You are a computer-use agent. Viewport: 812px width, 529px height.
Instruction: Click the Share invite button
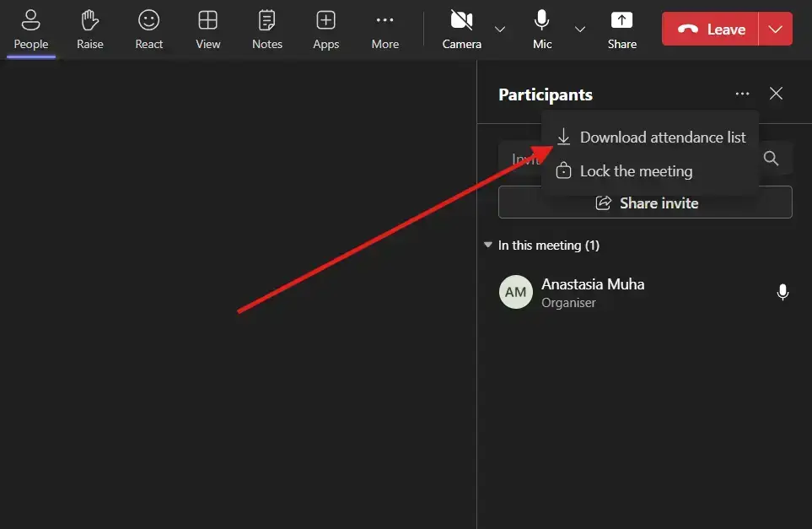645,203
